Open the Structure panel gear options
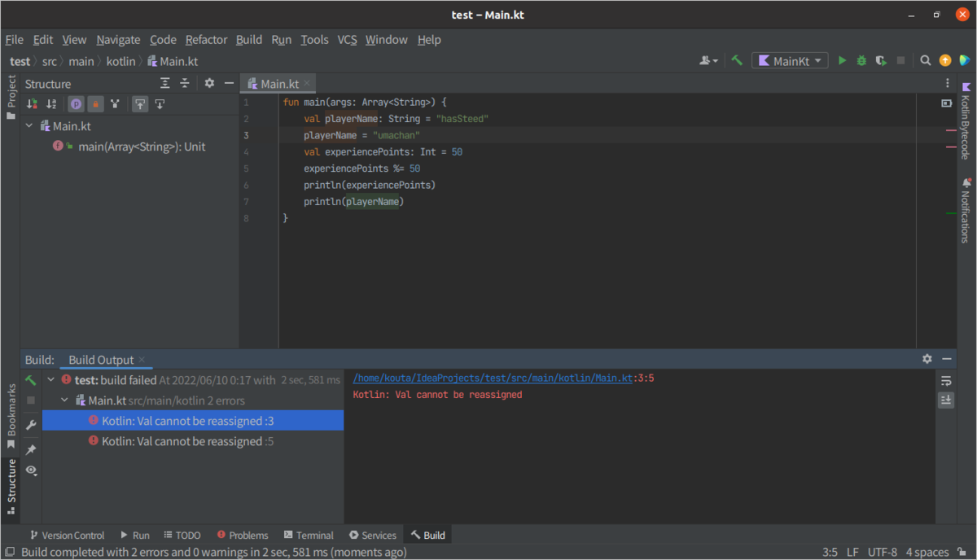Viewport: 977px width, 560px height. coord(209,83)
